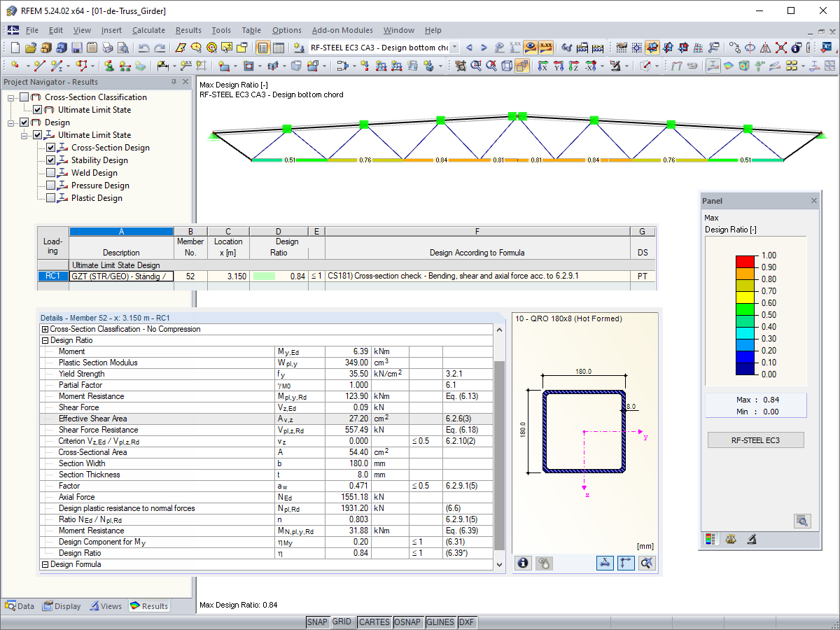Collapse Ultimate Limit State under Design
Image resolution: width=840 pixels, height=630 pixels.
coord(24,135)
